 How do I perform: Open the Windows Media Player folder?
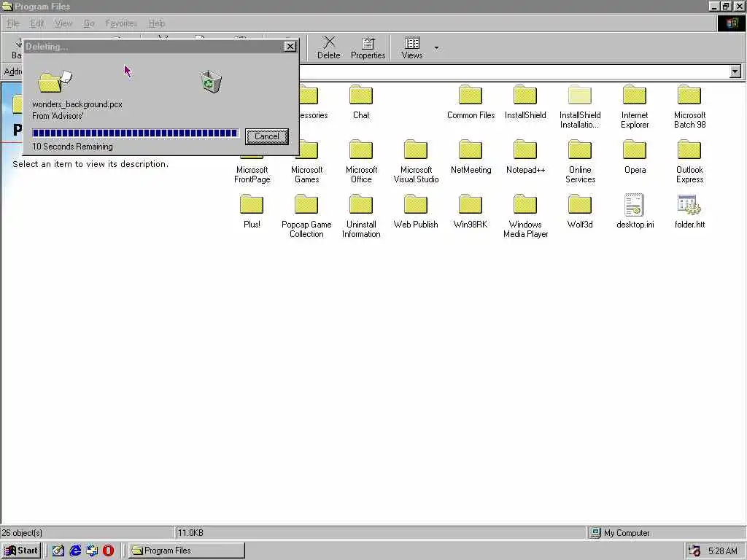(525, 216)
